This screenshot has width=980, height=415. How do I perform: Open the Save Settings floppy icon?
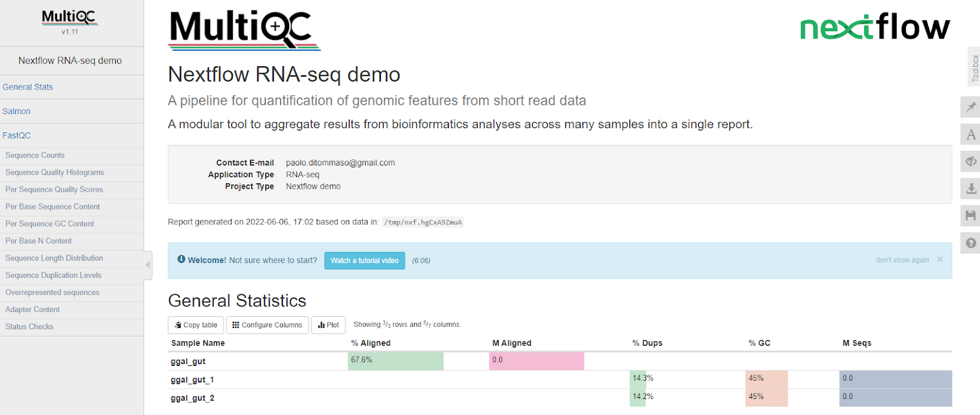point(971,215)
